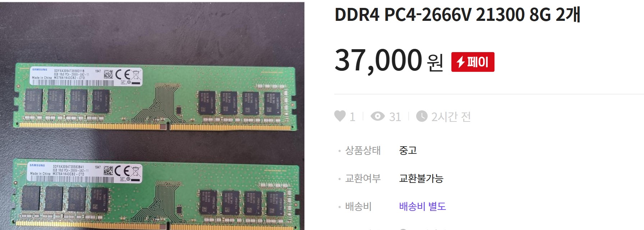
Task: Click the 2시간 전 timestamp text
Action: point(451,116)
